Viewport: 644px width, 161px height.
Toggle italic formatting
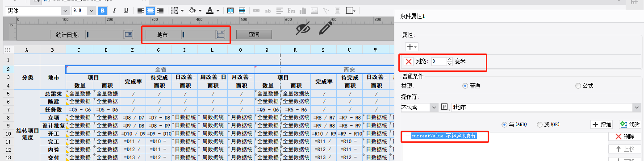114,10
